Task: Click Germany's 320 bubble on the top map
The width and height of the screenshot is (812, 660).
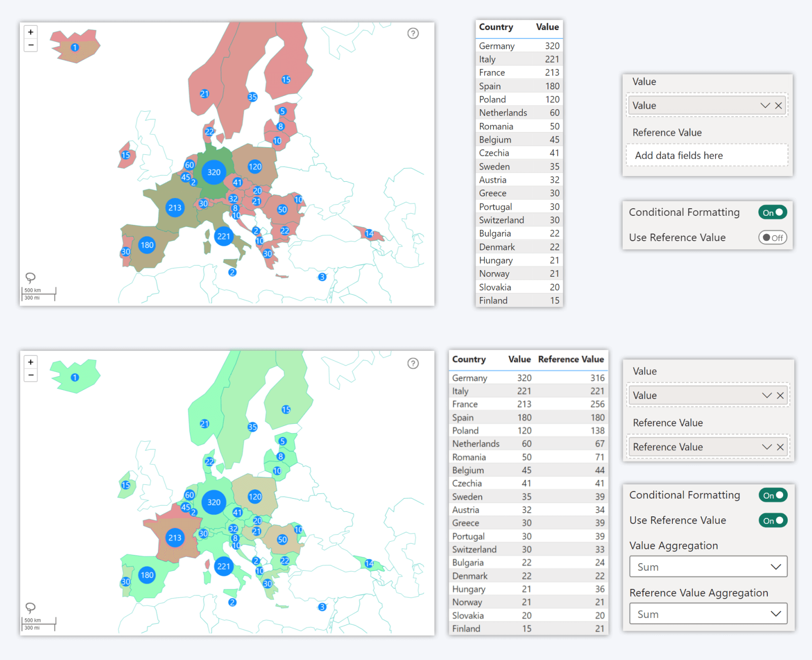Action: tap(214, 172)
